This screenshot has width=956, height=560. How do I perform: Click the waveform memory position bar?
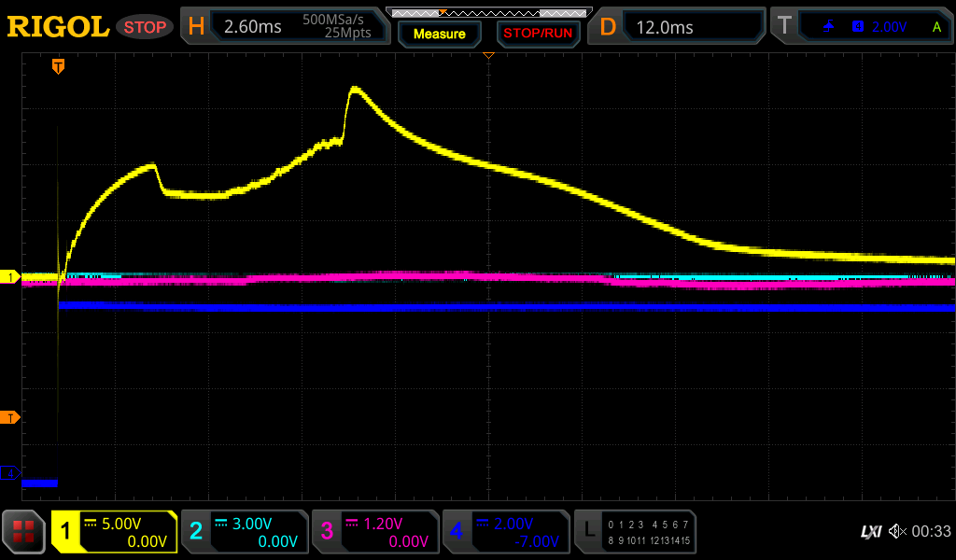(x=487, y=12)
